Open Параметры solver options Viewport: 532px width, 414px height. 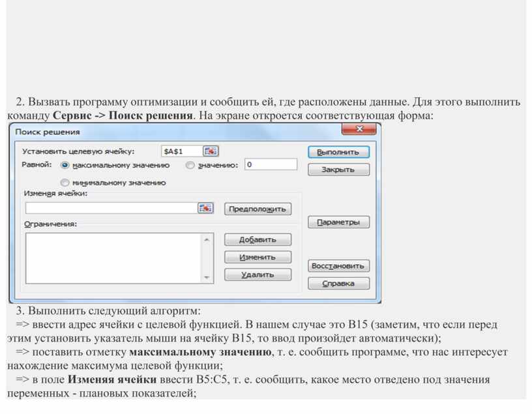point(338,222)
